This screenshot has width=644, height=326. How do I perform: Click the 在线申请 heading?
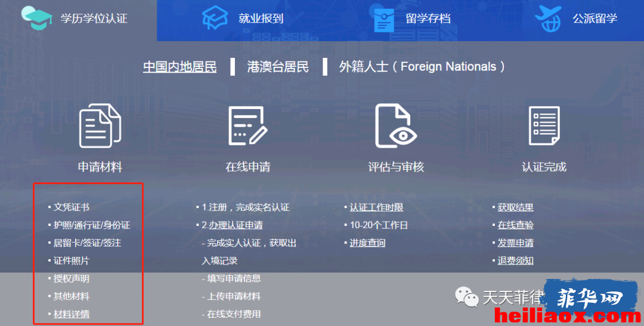coord(247,167)
